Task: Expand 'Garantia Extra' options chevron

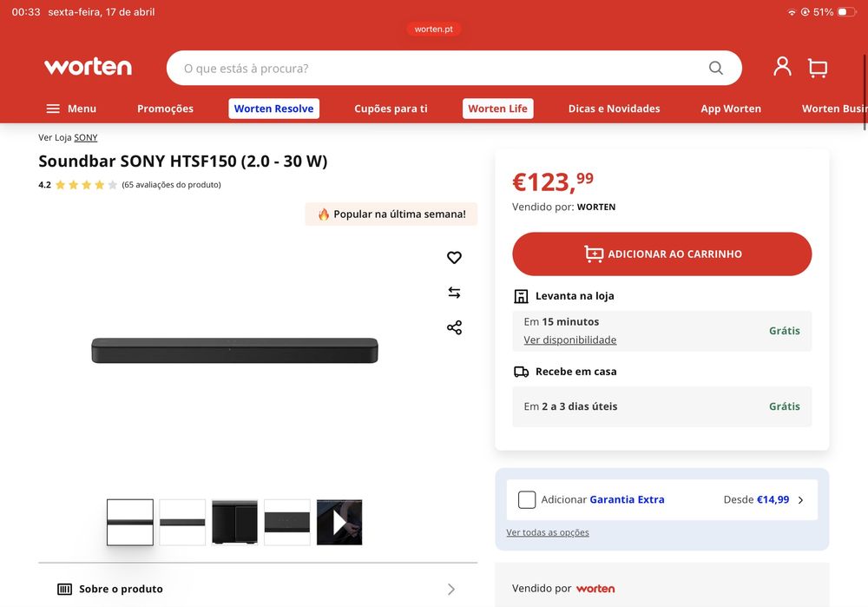Action: click(800, 500)
